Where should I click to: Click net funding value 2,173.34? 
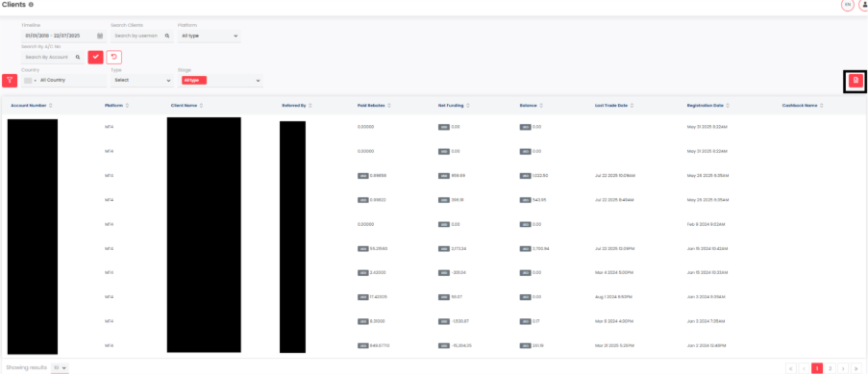pos(459,249)
